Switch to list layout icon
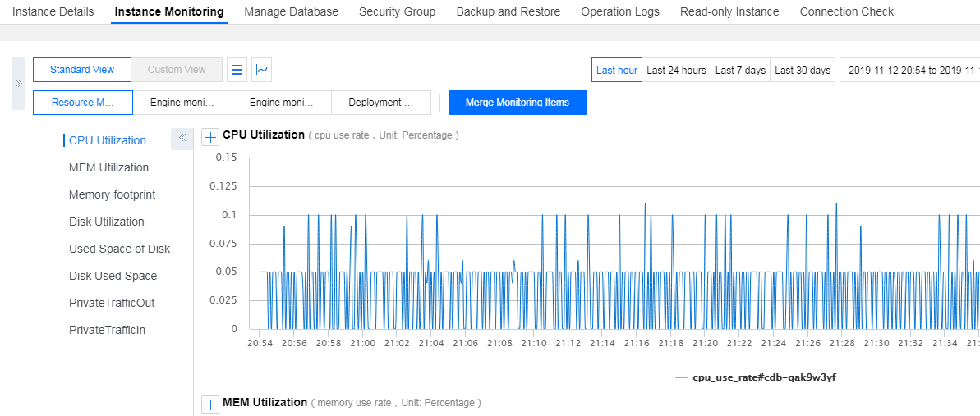 tap(237, 70)
